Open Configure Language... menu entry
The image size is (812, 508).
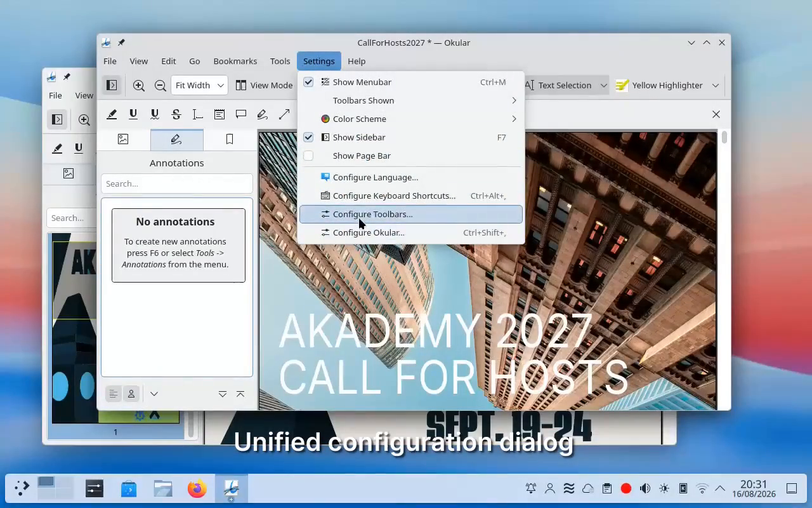tap(411, 177)
